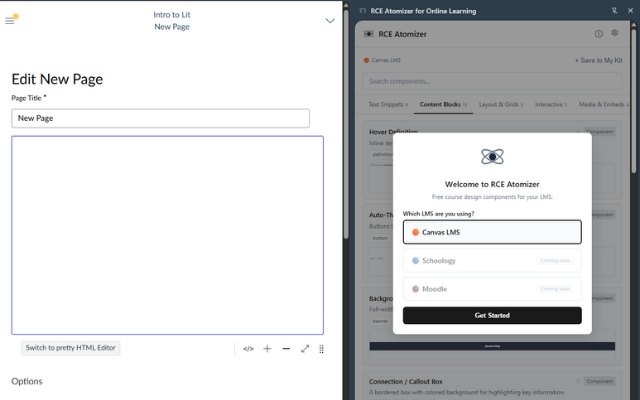Select the Canvas LMS option
Image resolution: width=640 pixels, height=400 pixels.
[x=491, y=232]
